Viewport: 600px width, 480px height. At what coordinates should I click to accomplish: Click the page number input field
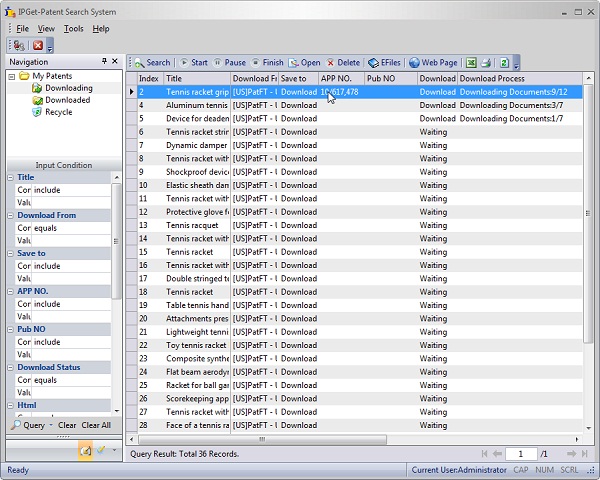[x=520, y=454]
